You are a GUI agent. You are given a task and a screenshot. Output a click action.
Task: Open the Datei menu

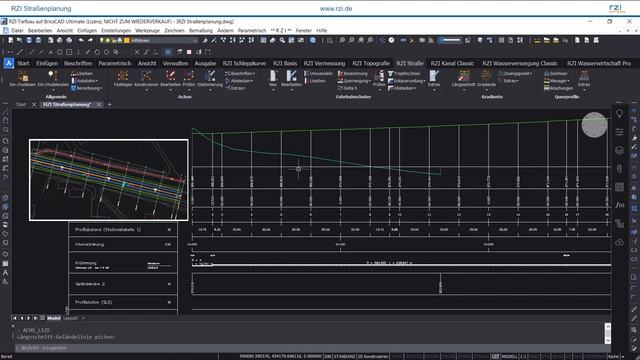[x=17, y=31]
